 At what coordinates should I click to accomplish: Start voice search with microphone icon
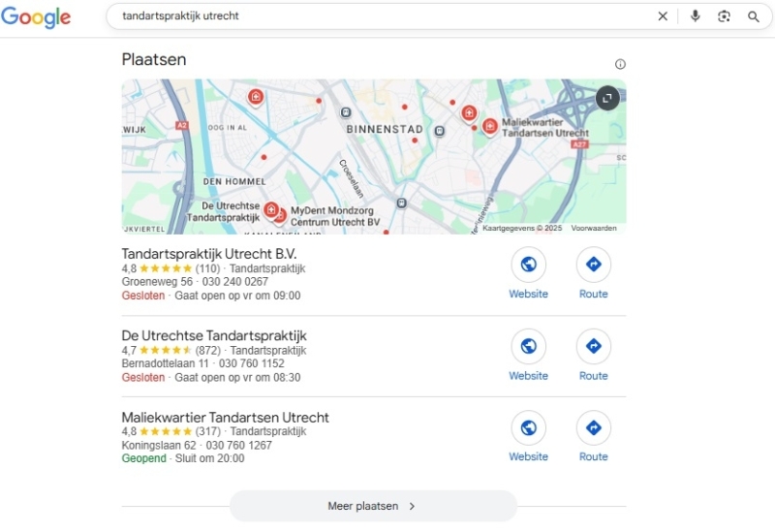tap(695, 16)
